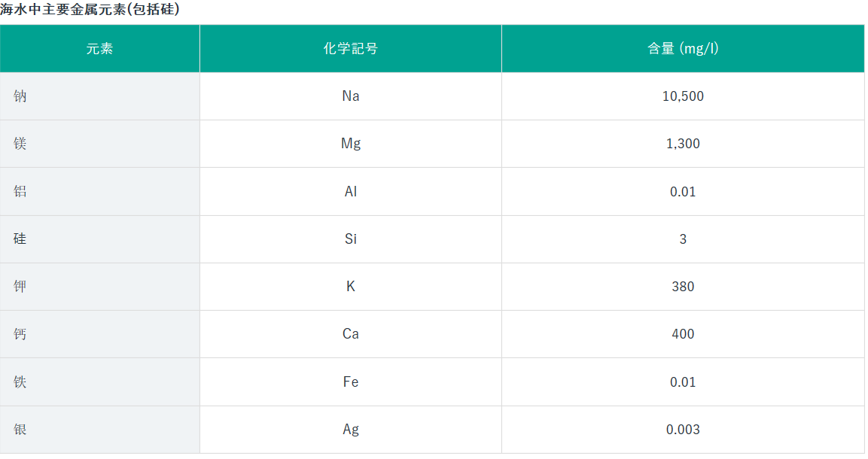Select the Ag symbol cell
Image resolution: width=868 pixels, height=459 pixels.
pos(350,430)
